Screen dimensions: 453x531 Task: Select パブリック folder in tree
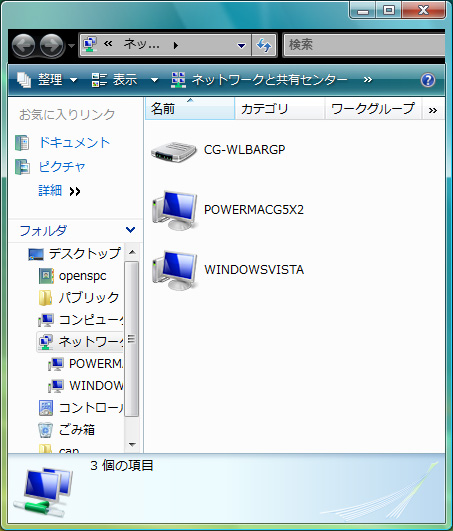(x=88, y=298)
